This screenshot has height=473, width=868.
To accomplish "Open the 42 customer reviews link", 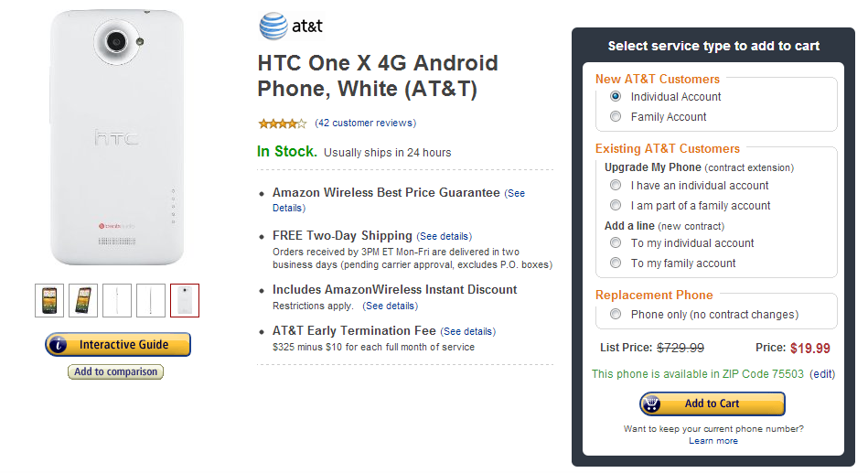I will coord(365,123).
